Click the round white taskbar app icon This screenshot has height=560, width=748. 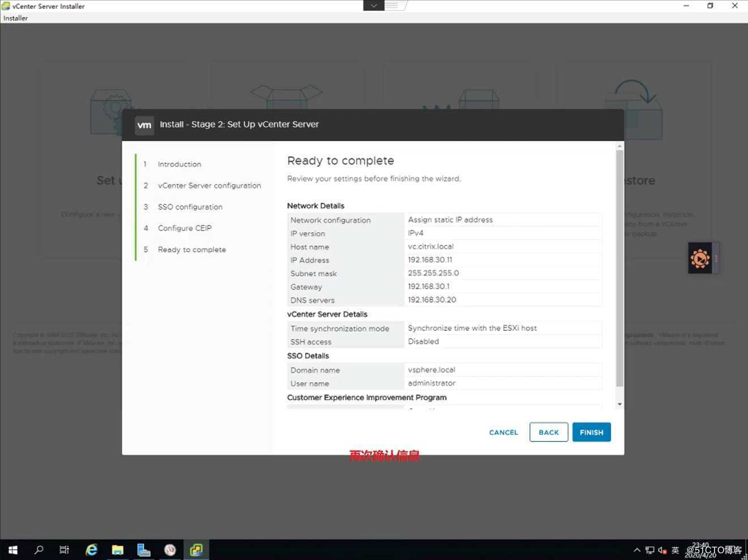170,550
